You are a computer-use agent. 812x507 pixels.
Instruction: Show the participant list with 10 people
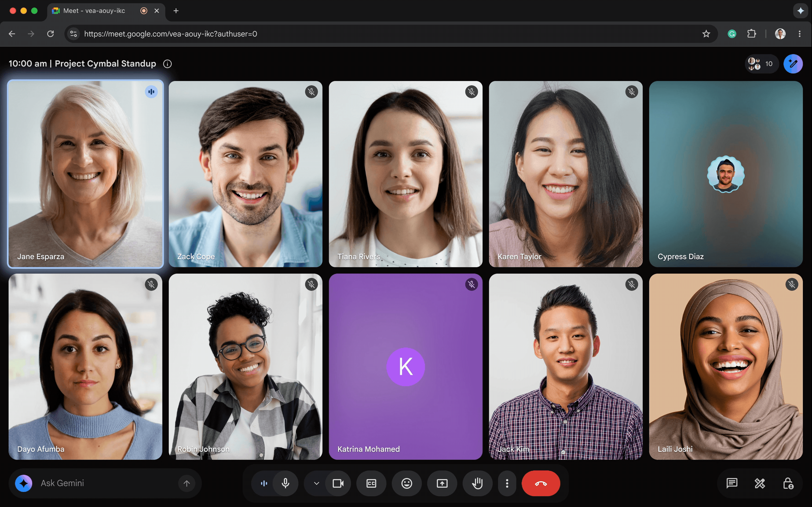tap(761, 64)
